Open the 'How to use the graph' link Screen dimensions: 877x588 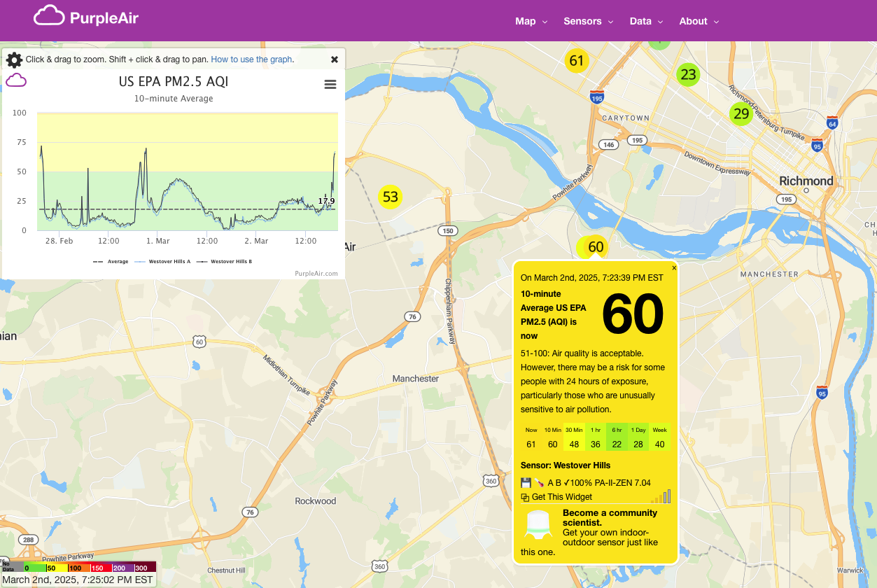[253, 59]
